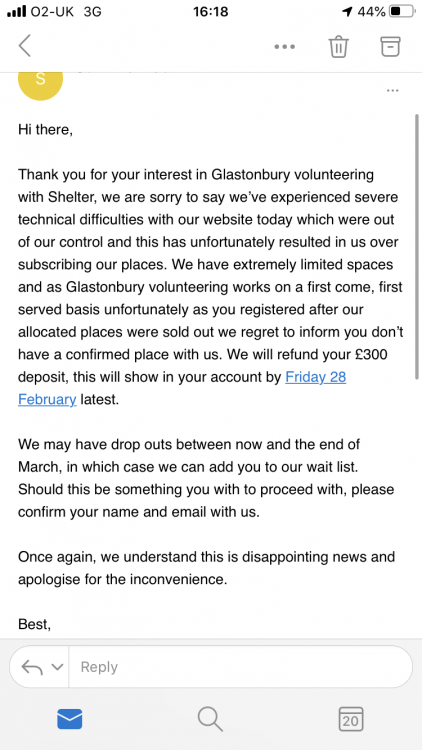422x750 pixels.
Task: Tap the February date link
Action: click(47, 399)
